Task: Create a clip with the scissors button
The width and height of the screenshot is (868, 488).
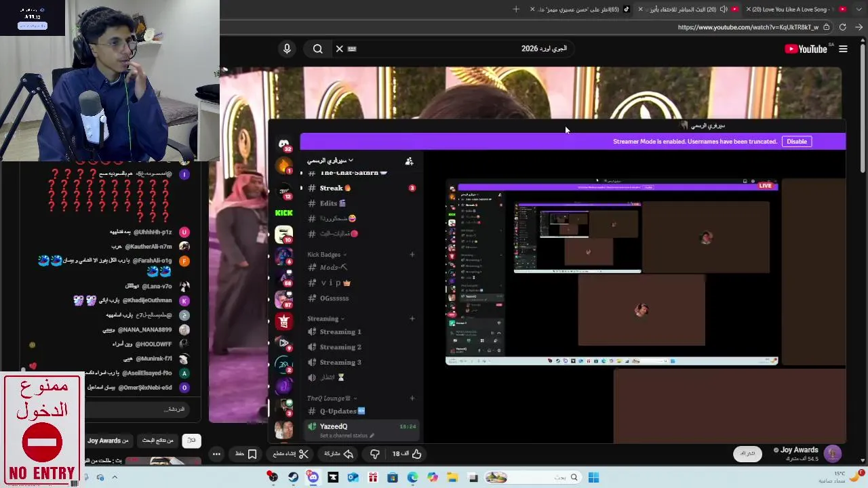Action: [x=291, y=454]
